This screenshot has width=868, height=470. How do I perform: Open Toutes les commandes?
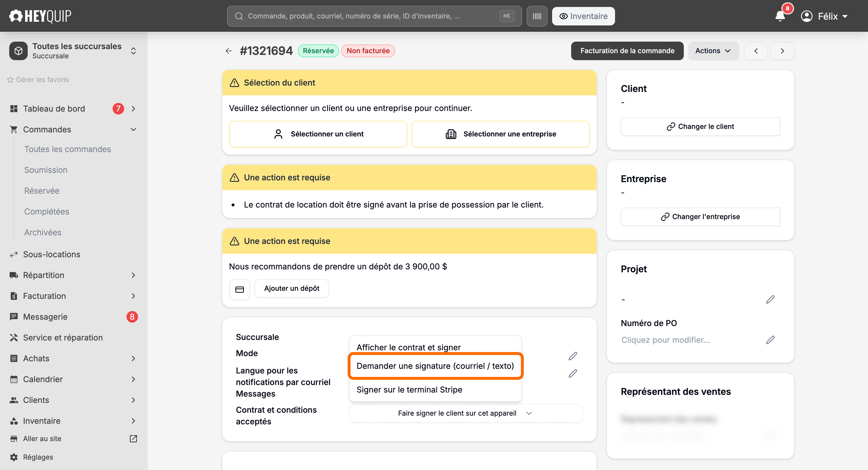coord(67,149)
